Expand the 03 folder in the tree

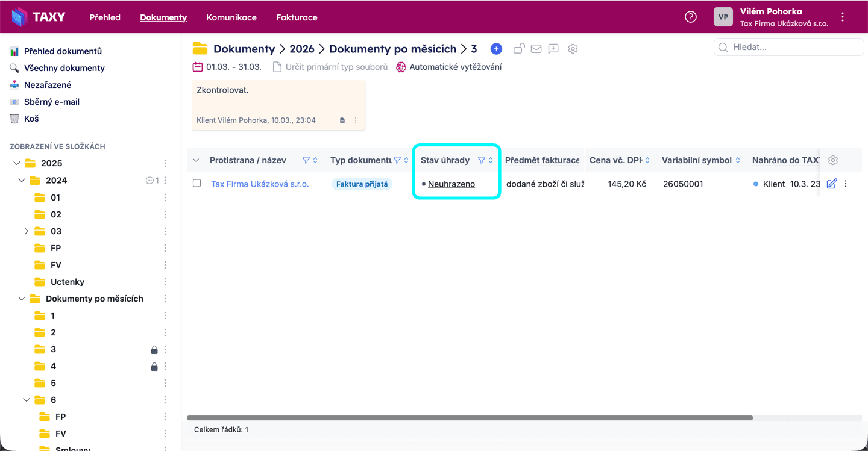pyautogui.click(x=26, y=231)
